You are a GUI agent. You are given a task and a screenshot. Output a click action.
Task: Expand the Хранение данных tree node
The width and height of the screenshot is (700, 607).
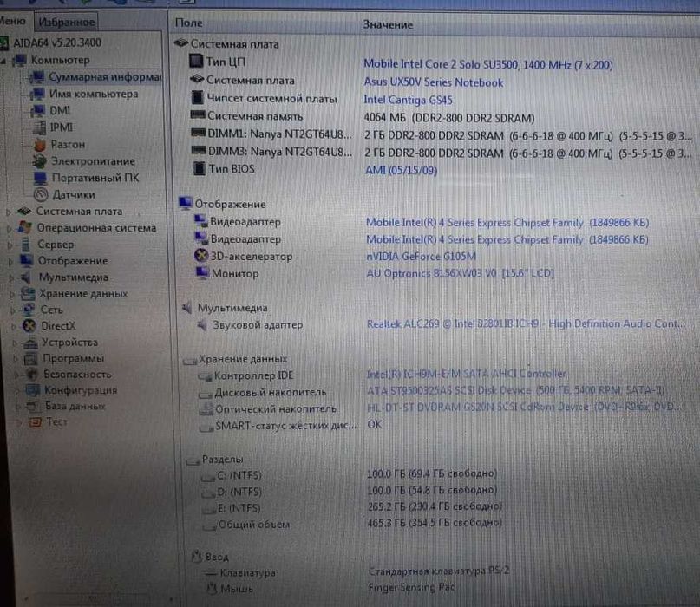point(12,294)
